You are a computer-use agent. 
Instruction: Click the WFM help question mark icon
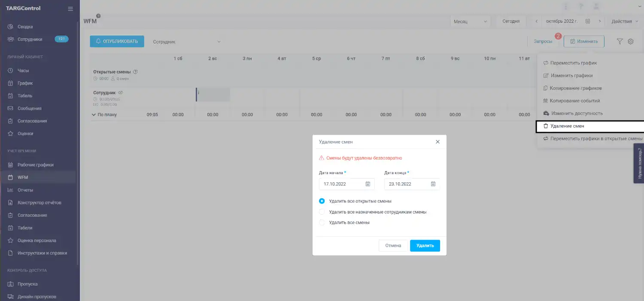click(98, 16)
